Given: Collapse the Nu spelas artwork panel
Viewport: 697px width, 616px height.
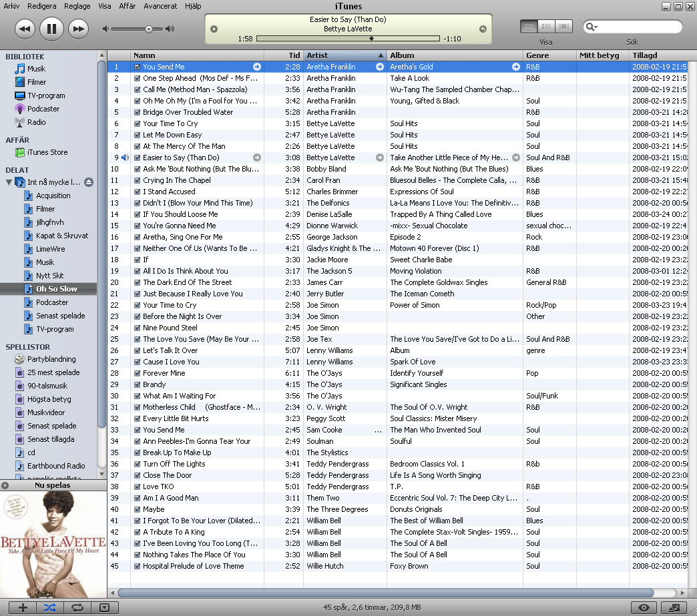Looking at the screenshot, I should pos(5,485).
